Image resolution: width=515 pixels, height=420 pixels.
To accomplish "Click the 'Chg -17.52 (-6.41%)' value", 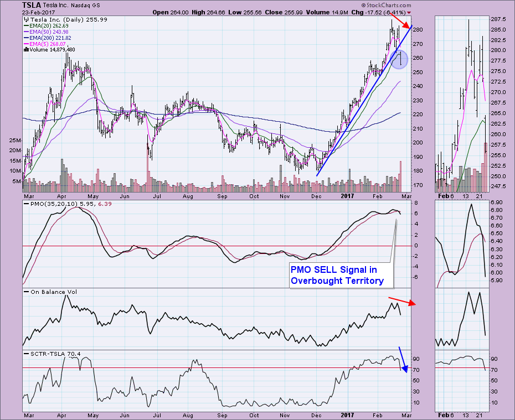I will [378, 13].
